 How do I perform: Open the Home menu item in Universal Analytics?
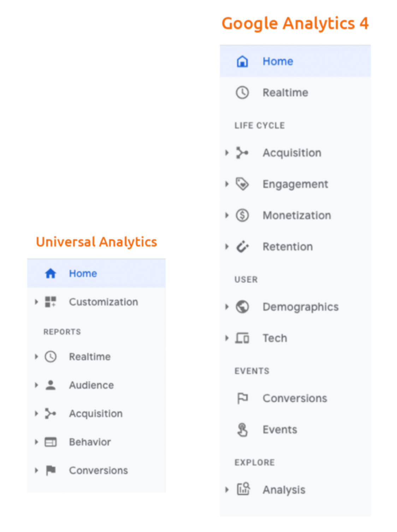(83, 273)
